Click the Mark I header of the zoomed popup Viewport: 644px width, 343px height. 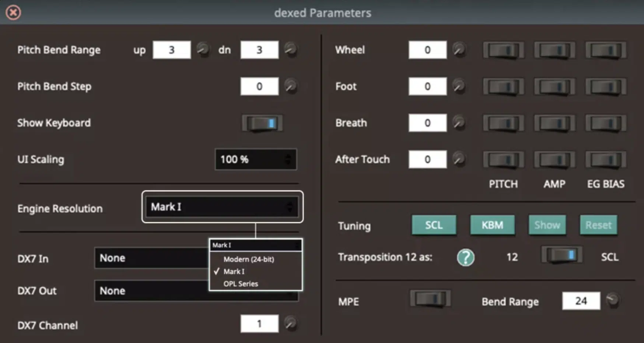point(256,245)
